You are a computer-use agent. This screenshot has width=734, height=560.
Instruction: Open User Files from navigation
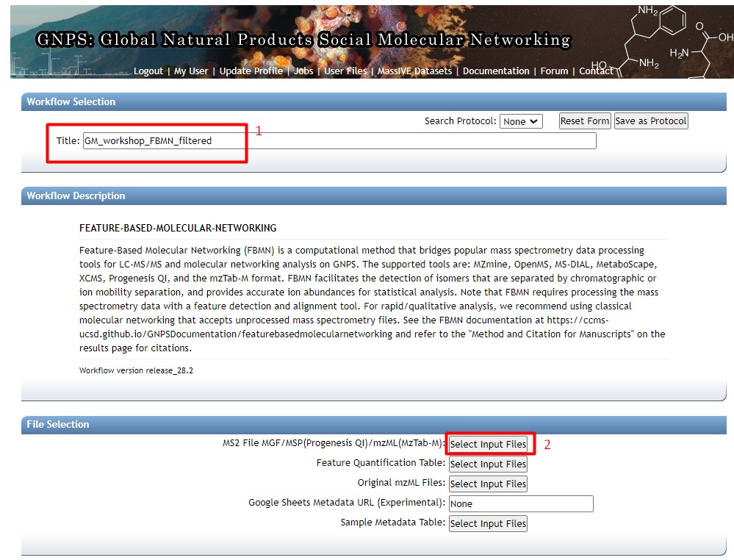345,71
